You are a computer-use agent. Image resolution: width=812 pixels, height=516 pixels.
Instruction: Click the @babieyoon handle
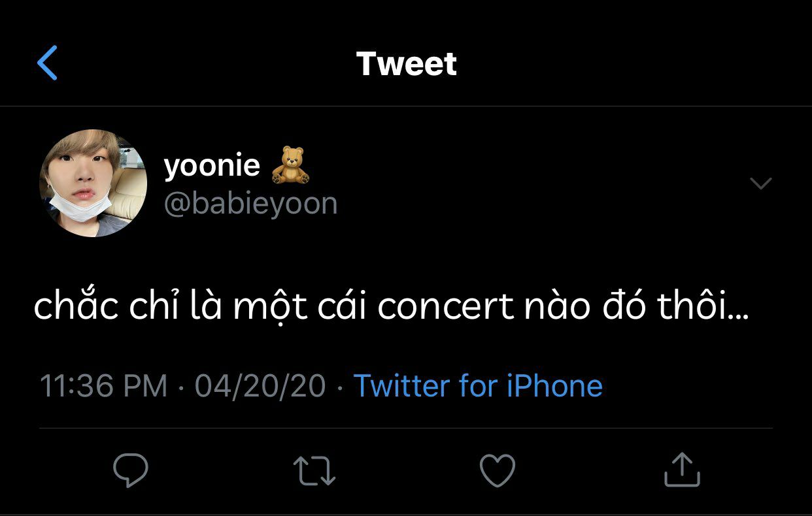coord(250,204)
